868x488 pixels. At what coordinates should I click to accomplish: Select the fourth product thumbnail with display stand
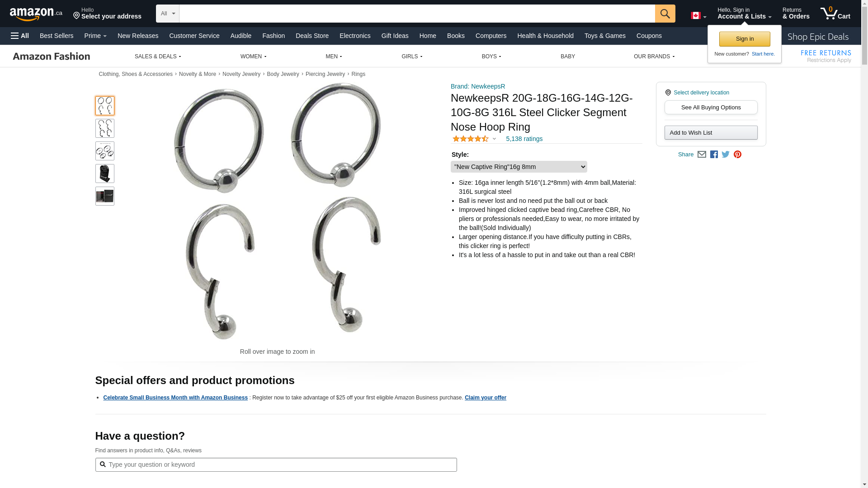coord(105,174)
